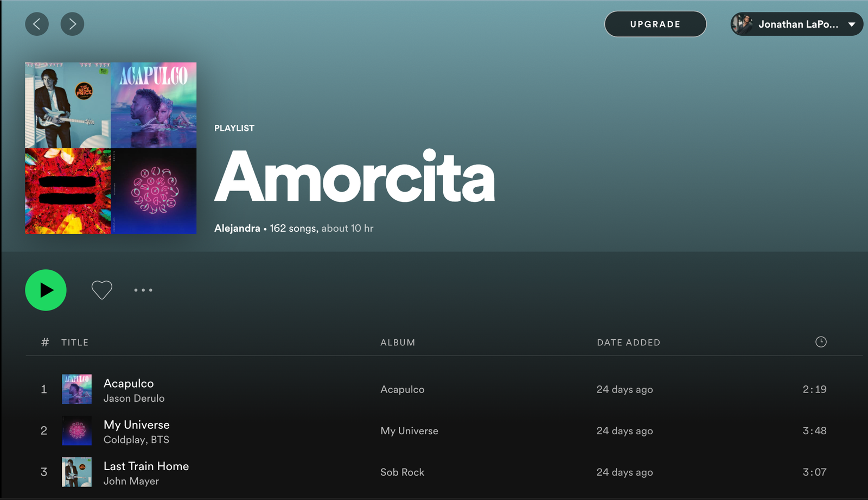Click the Last Train Home album thumbnail
868x500 pixels.
(76, 472)
